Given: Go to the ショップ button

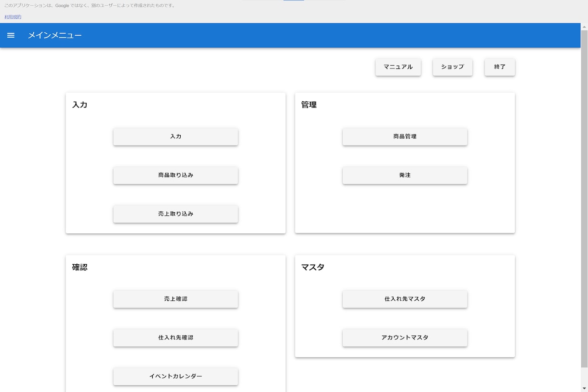Looking at the screenshot, I should pos(453,67).
